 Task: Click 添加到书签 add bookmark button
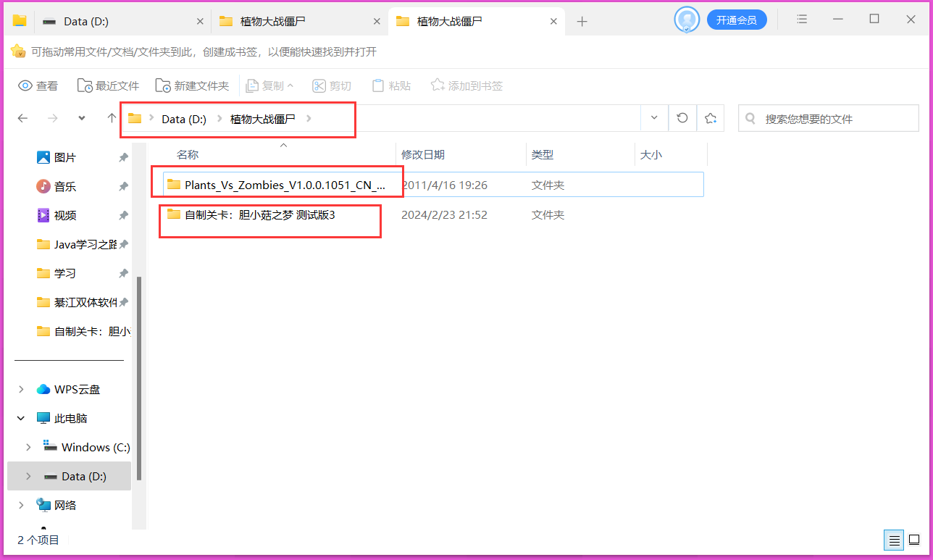click(466, 85)
